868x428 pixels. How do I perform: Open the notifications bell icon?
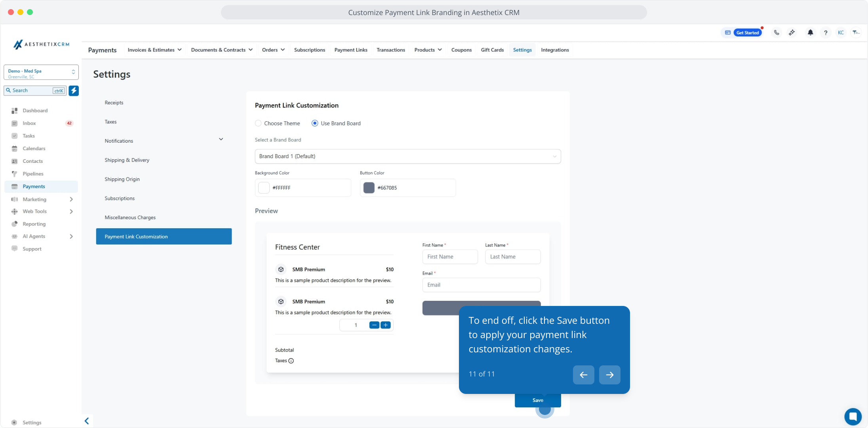810,32
